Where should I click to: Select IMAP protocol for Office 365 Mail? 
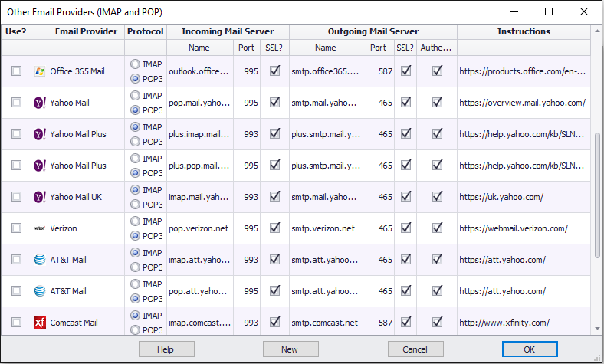pyautogui.click(x=135, y=64)
